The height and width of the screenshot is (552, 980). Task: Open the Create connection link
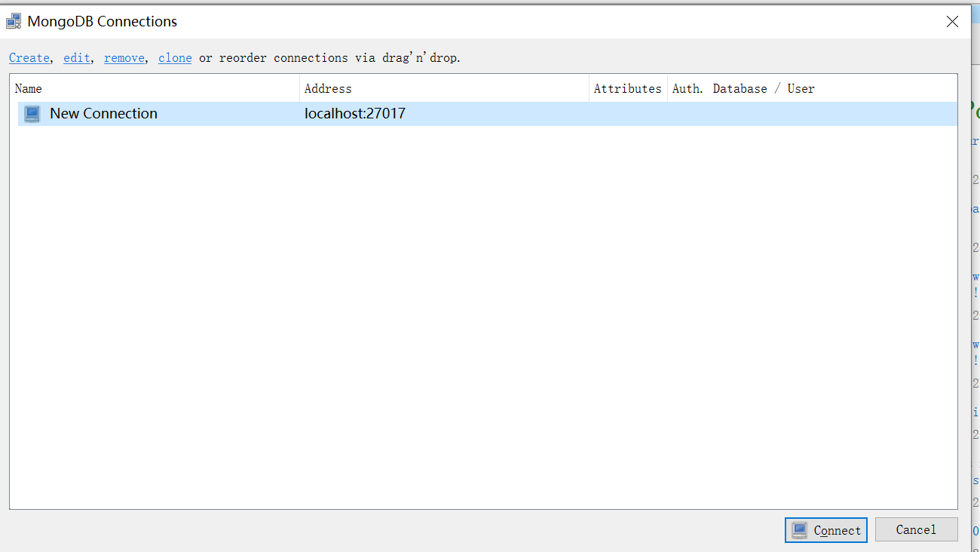click(x=29, y=57)
